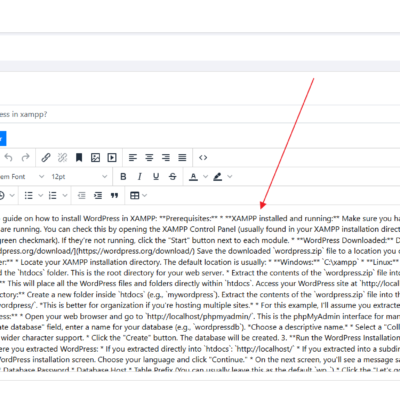
Task: Remove link with the unlink icon
Action: 62,157
